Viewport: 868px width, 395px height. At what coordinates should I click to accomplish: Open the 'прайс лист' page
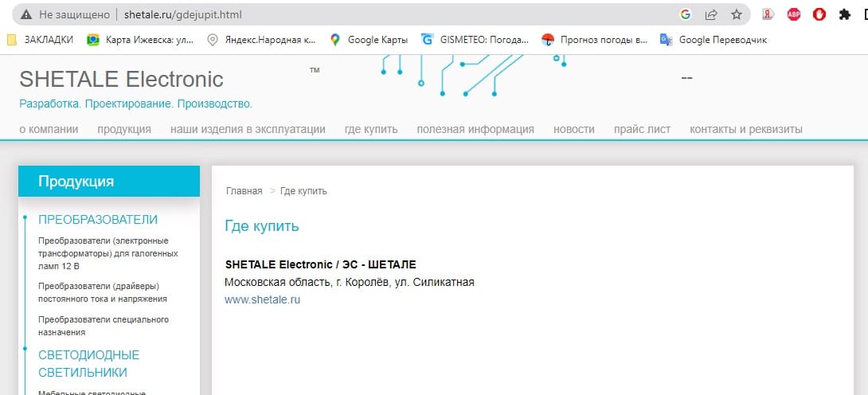(642, 129)
